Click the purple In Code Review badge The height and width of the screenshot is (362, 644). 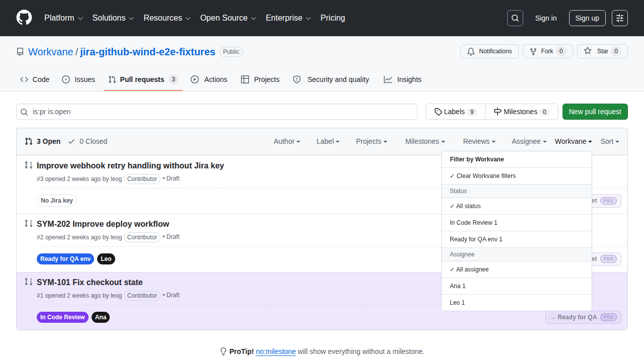tap(62, 317)
